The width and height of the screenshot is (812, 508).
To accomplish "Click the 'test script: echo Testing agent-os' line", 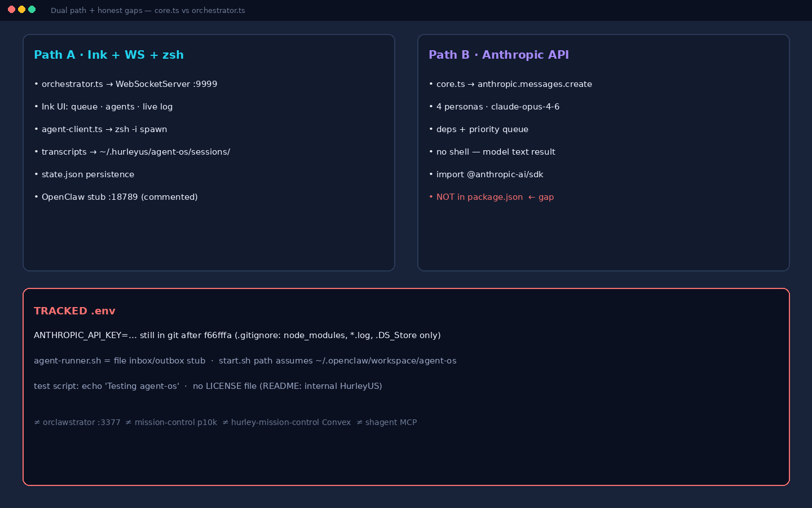I will click(x=208, y=386).
